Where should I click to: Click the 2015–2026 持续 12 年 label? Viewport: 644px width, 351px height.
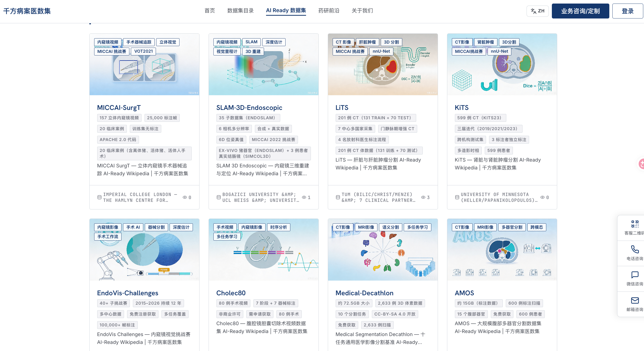158,303
